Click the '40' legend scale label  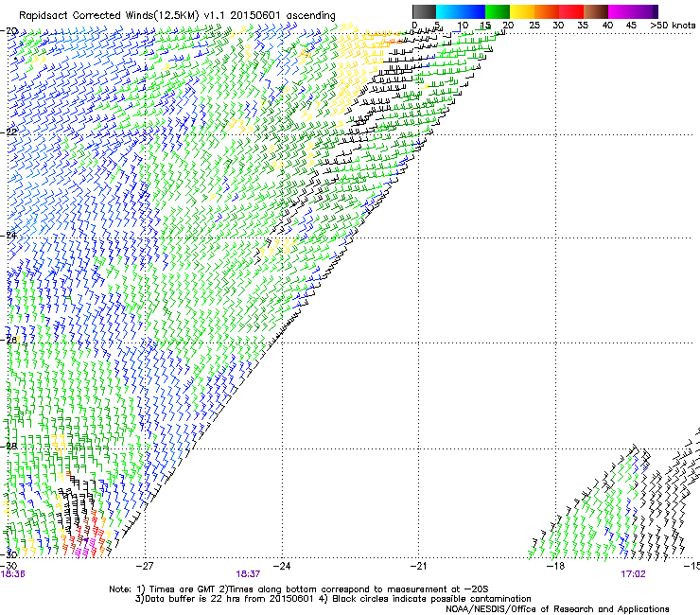tap(607, 26)
